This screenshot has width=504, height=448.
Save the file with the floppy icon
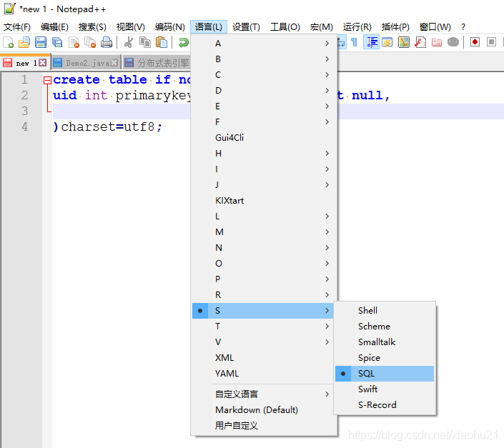pyautogui.click(x=41, y=42)
